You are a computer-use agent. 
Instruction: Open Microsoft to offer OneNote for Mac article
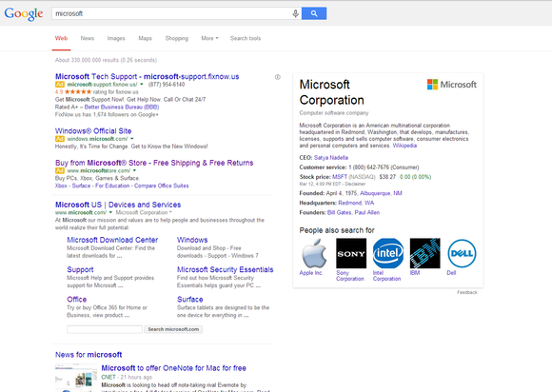(x=173, y=368)
